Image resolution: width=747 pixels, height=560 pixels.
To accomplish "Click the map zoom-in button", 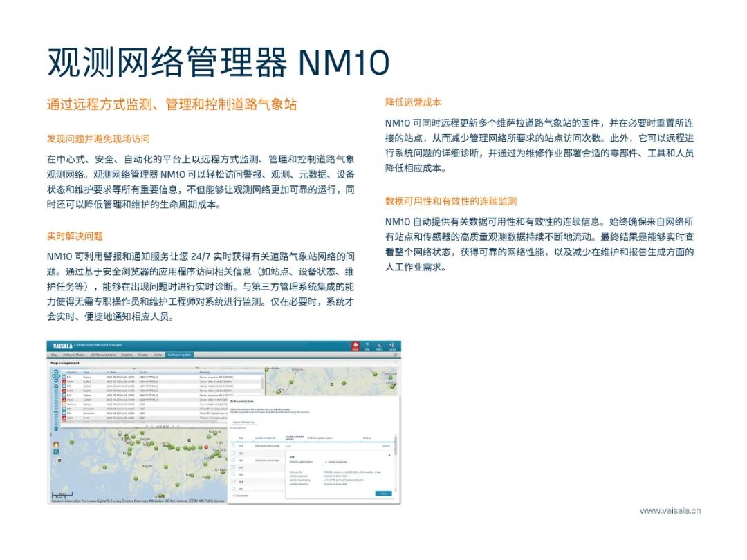I will [x=56, y=386].
